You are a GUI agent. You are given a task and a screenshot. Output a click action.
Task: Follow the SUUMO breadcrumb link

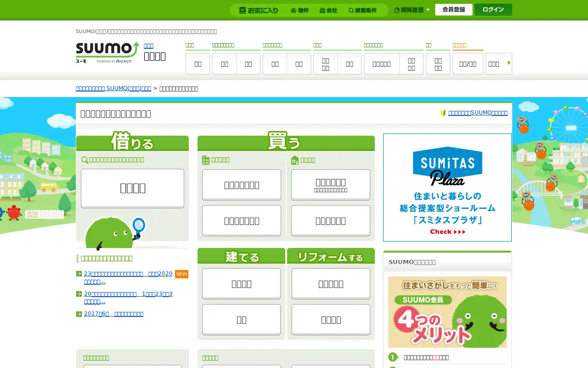click(x=113, y=88)
